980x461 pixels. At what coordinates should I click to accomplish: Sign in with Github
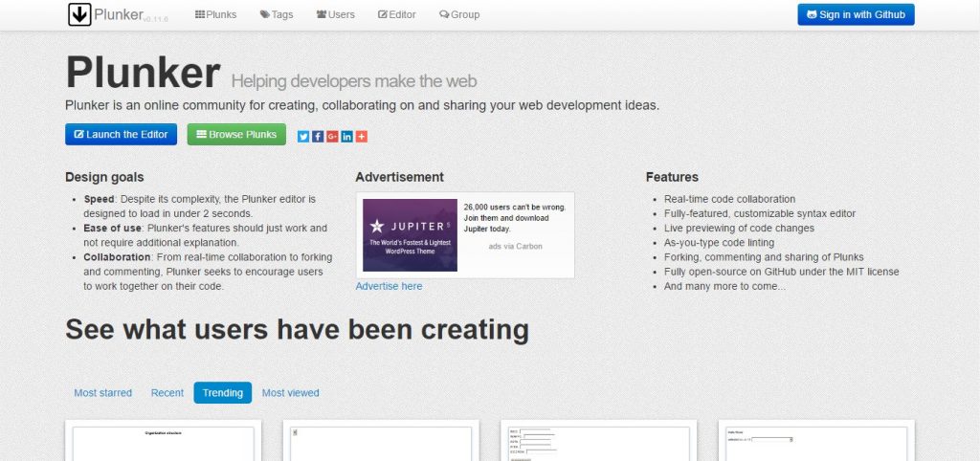click(856, 14)
